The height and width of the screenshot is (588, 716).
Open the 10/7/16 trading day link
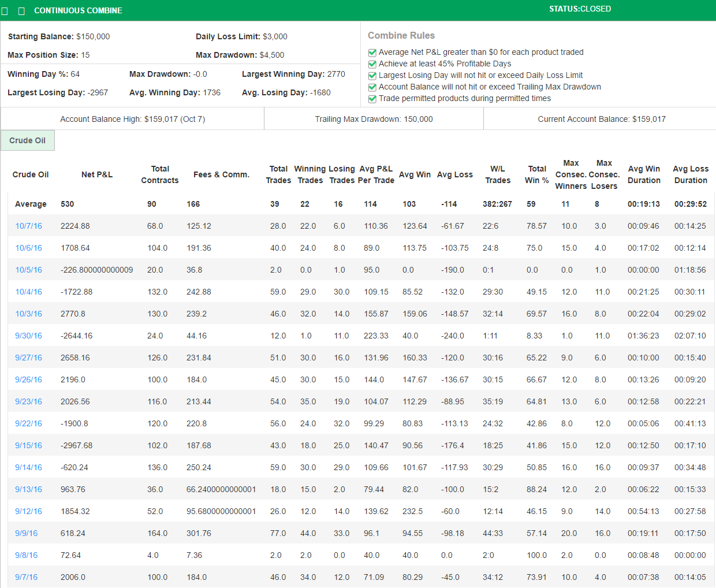point(28,226)
